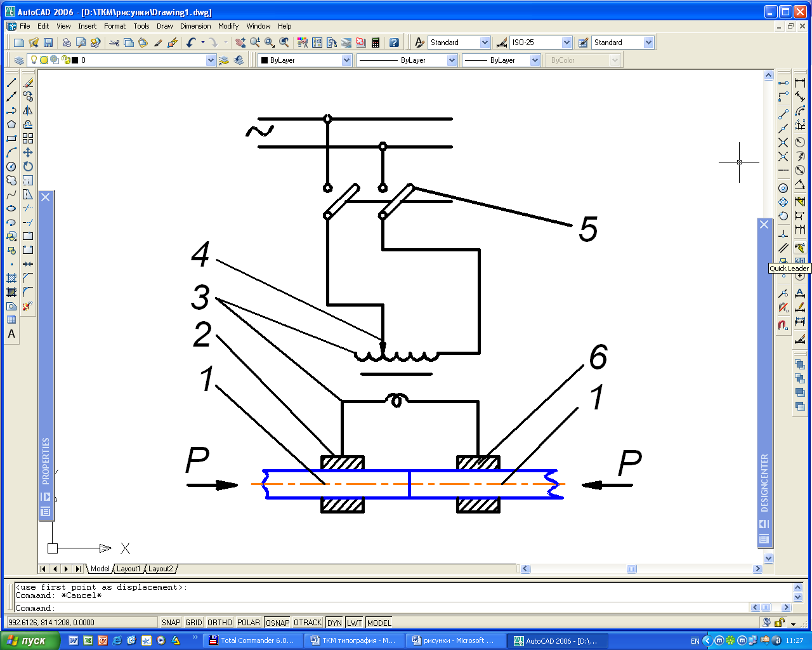Select the Circle draw tool
Screen dimensions: 812x650
11,166
